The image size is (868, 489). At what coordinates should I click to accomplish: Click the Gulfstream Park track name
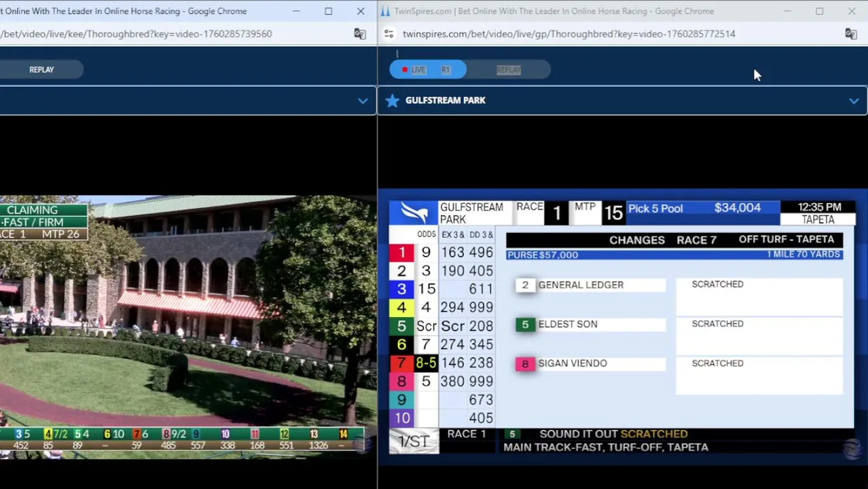coord(445,101)
